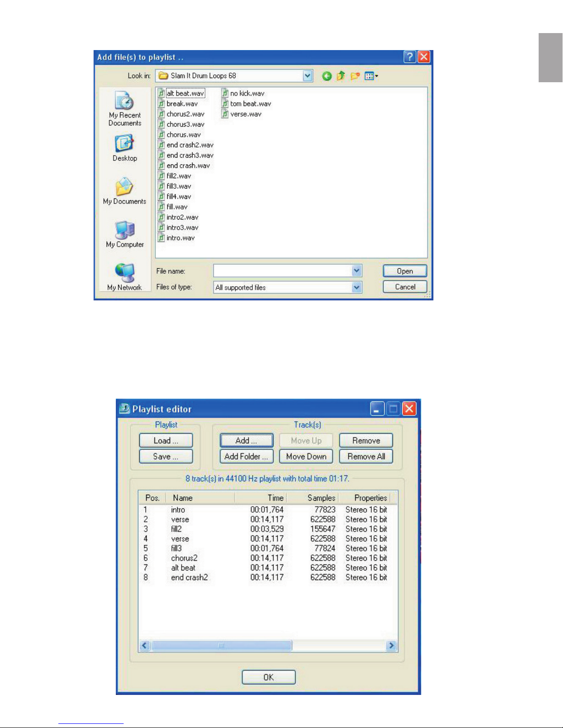Select the tom beat.wav file
This screenshot has width=563, height=728.
[x=250, y=104]
